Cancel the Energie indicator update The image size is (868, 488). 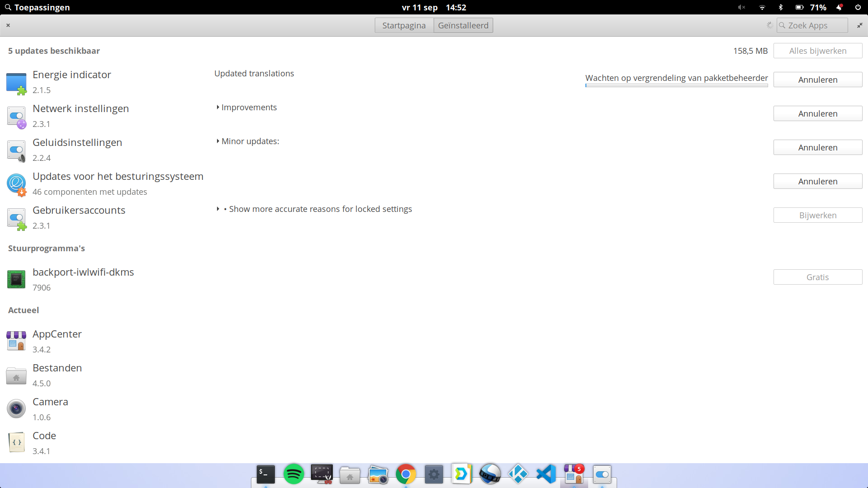[817, 80]
